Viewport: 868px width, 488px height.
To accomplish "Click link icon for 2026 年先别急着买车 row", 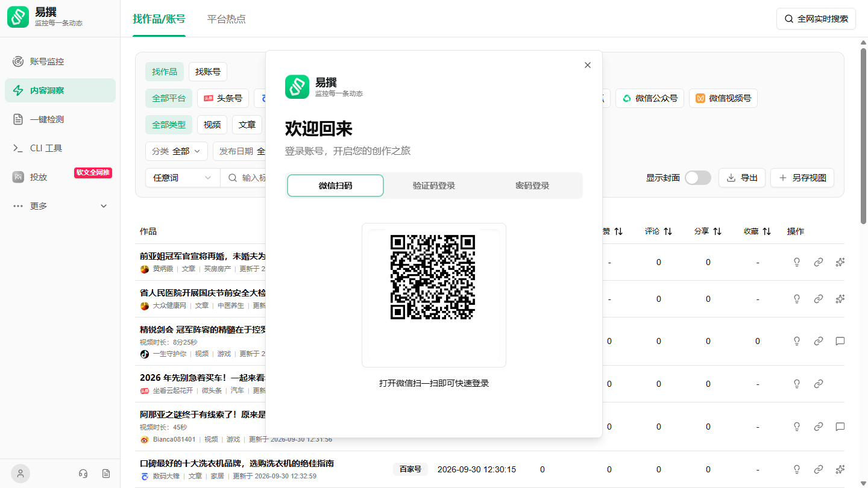I will pyautogui.click(x=818, y=384).
